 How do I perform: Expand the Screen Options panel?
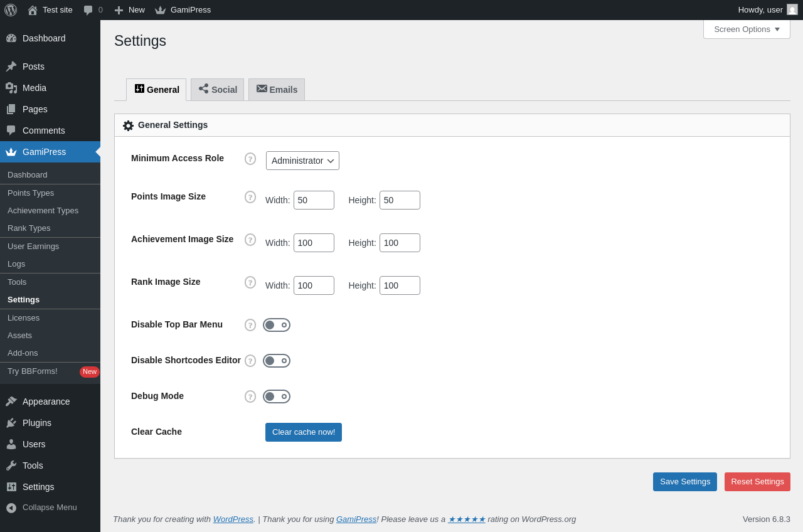tap(747, 29)
